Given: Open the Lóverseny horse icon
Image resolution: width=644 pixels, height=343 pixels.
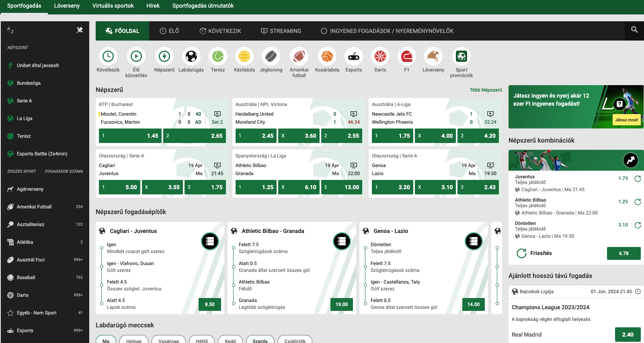Looking at the screenshot, I should 433,57.
